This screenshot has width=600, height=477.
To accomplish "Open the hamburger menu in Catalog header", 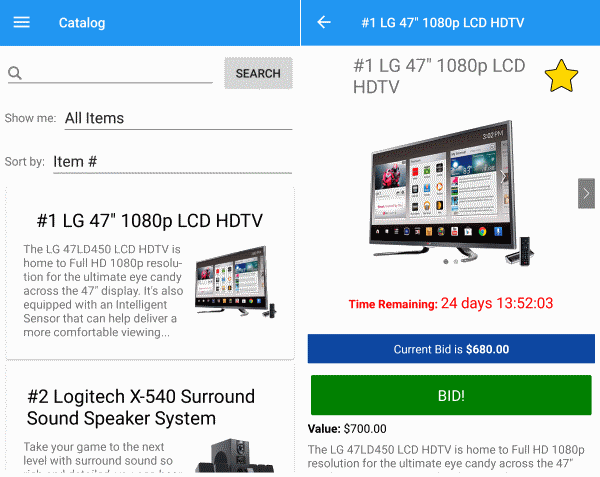I will click(21, 23).
